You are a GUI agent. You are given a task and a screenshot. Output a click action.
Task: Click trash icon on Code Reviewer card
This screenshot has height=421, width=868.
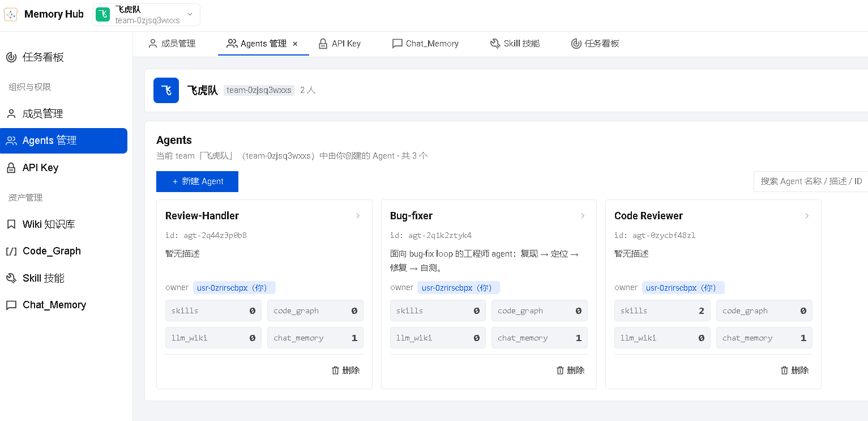(785, 370)
